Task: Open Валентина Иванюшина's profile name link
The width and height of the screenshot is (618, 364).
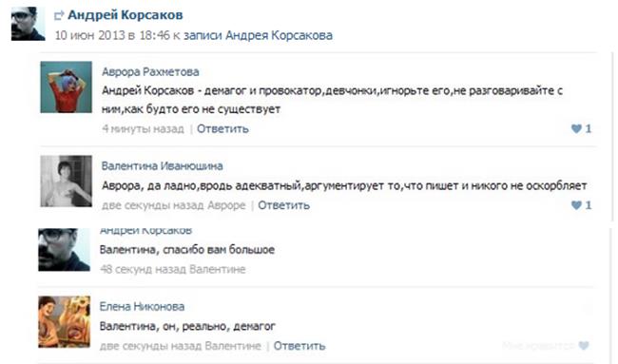Action: tap(162, 166)
